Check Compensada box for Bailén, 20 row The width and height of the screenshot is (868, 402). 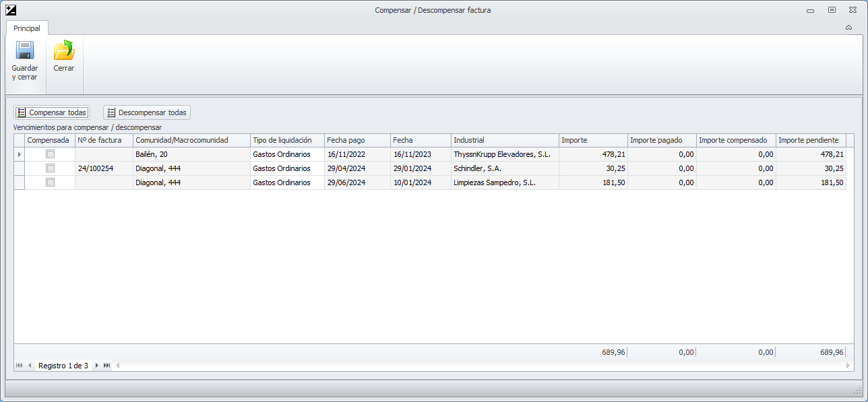pyautogui.click(x=50, y=154)
